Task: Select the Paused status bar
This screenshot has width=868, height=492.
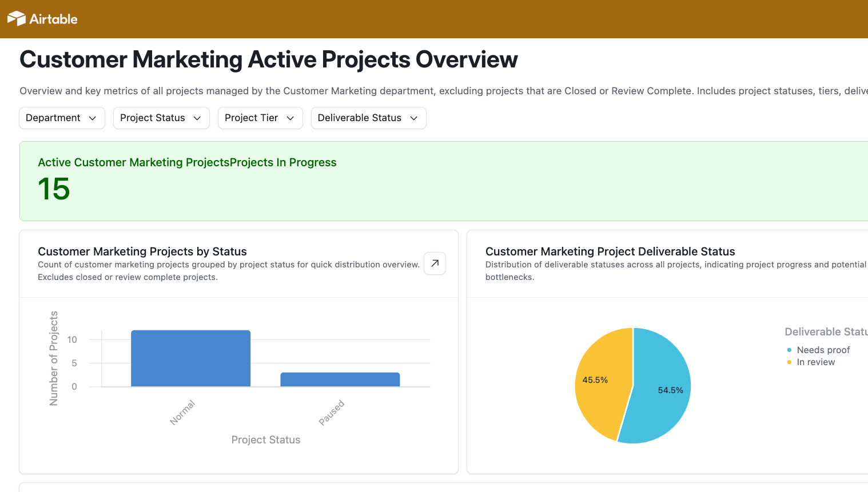Action: click(x=340, y=379)
